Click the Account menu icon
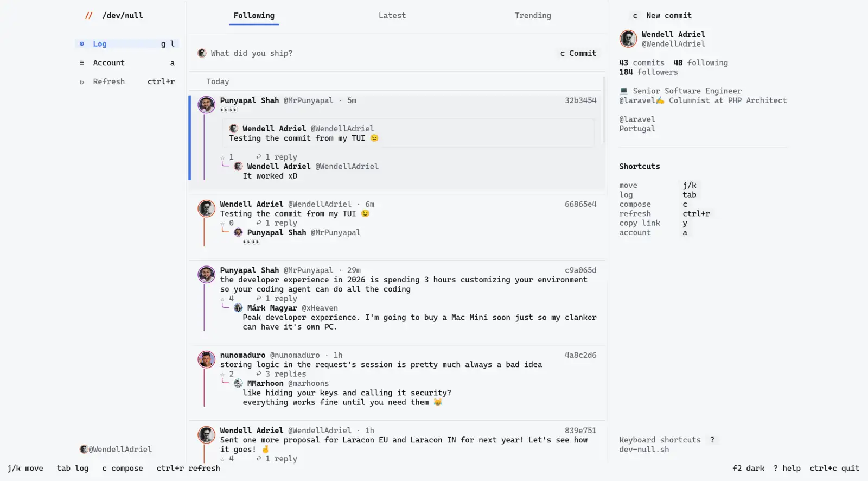868x481 pixels. click(x=82, y=63)
